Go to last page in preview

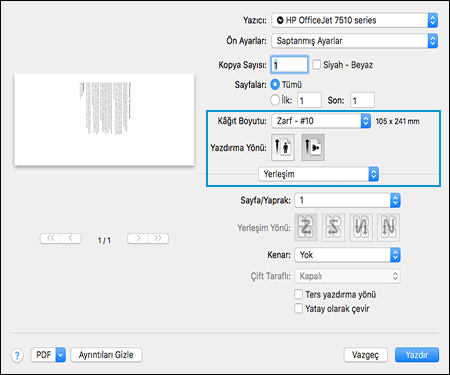click(158, 238)
